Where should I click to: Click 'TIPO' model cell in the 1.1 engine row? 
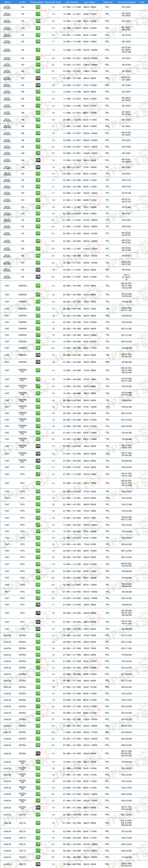pyautogui.click(x=22, y=467)
